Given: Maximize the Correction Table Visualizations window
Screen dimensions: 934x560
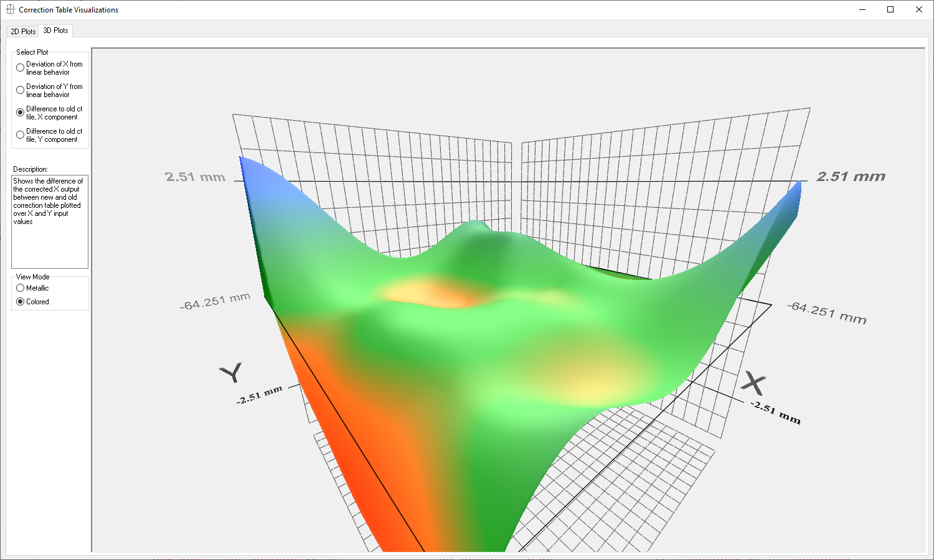Looking at the screenshot, I should tap(890, 9).
